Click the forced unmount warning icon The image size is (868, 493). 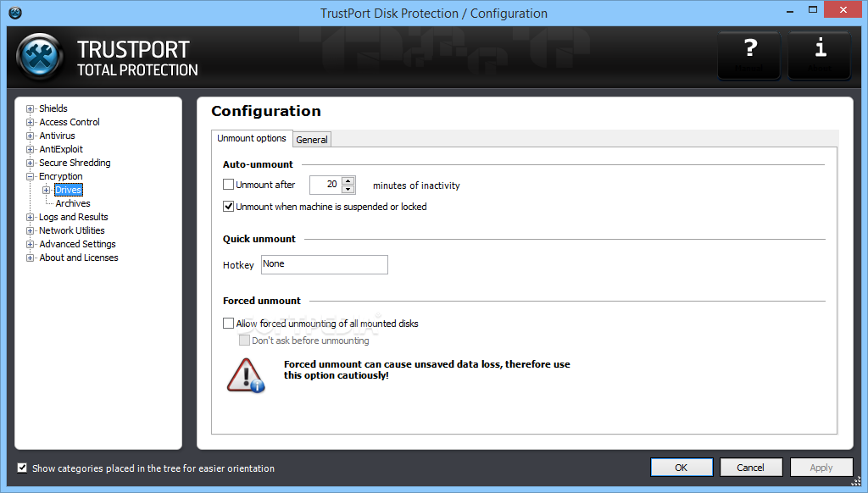pyautogui.click(x=246, y=376)
